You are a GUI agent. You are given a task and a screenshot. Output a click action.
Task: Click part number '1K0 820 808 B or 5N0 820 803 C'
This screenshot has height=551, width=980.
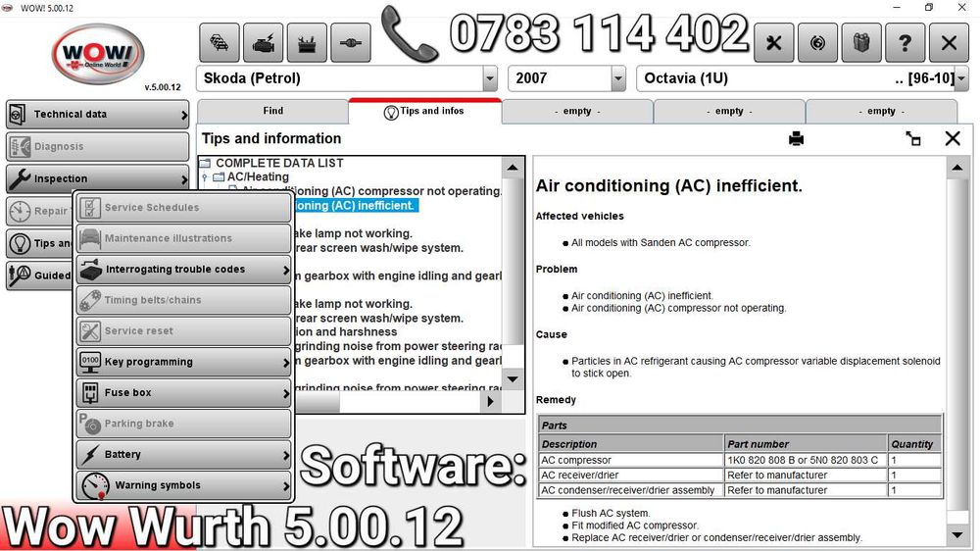[x=805, y=461]
